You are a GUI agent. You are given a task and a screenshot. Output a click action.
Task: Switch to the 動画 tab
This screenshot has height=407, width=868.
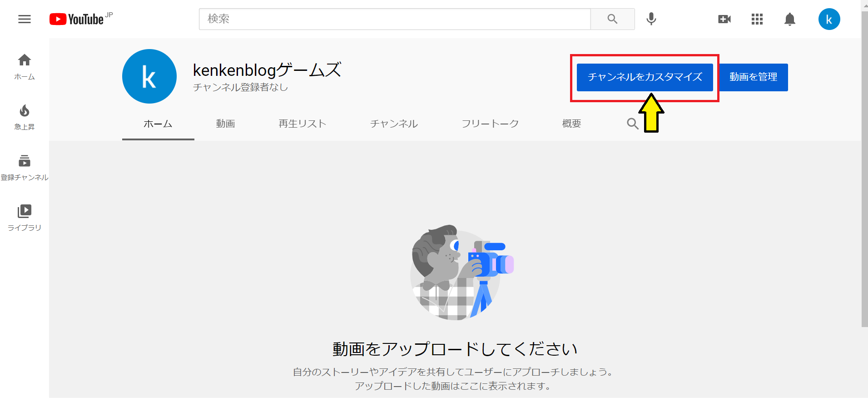click(225, 124)
